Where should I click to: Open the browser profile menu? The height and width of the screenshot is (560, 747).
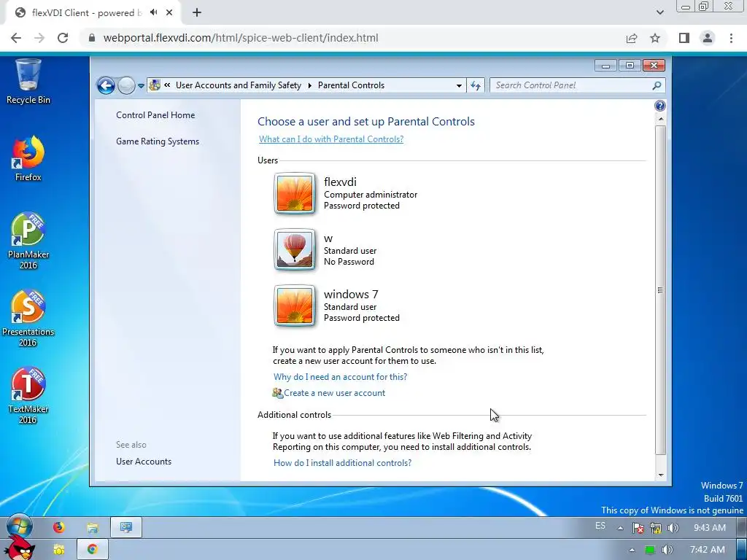pyautogui.click(x=708, y=38)
